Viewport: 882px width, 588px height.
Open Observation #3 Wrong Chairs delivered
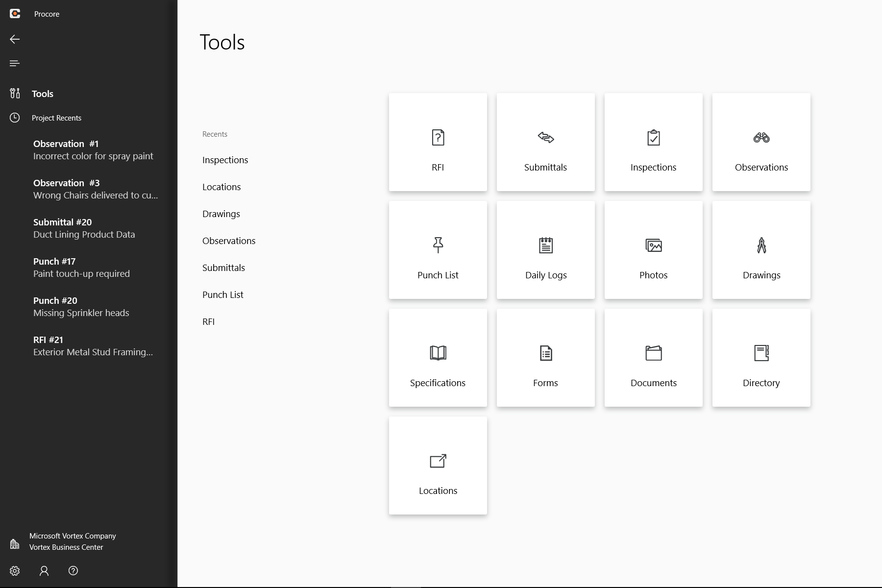[x=96, y=189]
